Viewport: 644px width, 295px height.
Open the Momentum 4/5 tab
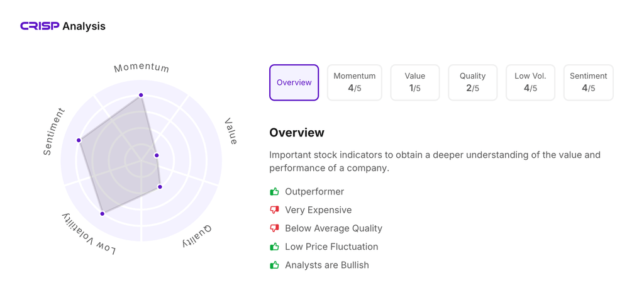(354, 82)
